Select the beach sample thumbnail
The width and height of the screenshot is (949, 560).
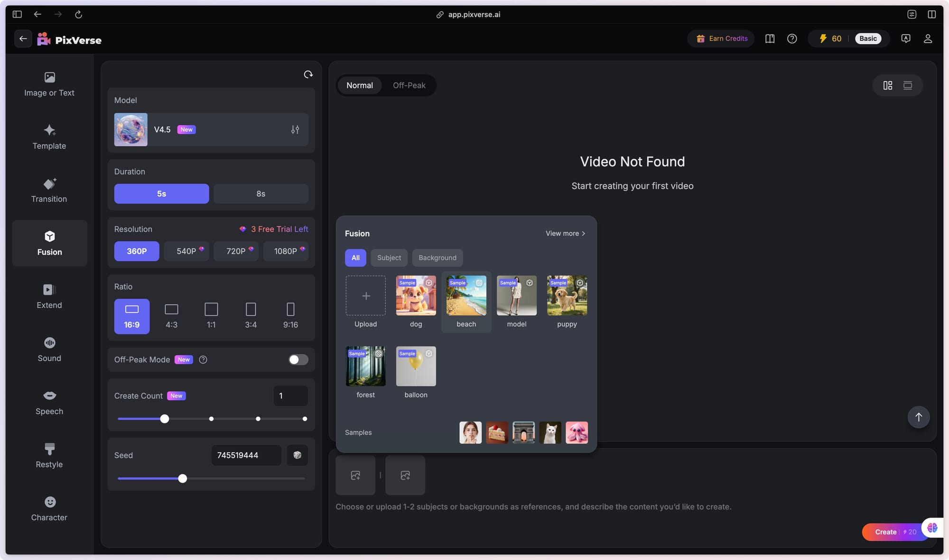[x=465, y=295]
